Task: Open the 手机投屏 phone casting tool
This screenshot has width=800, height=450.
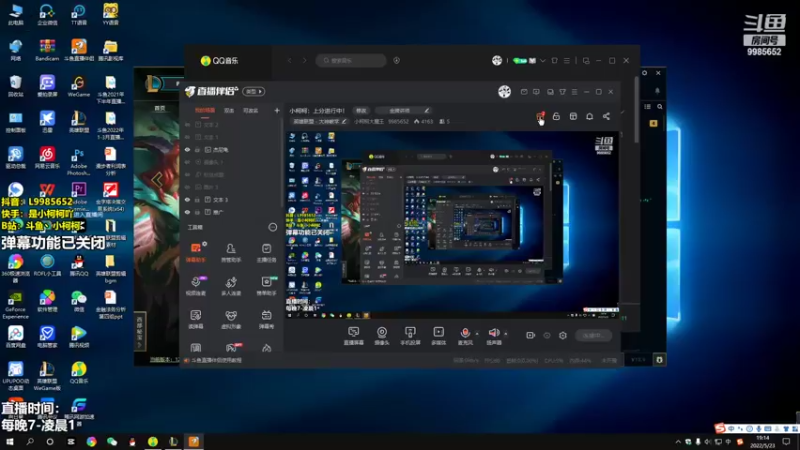Action: pos(410,336)
